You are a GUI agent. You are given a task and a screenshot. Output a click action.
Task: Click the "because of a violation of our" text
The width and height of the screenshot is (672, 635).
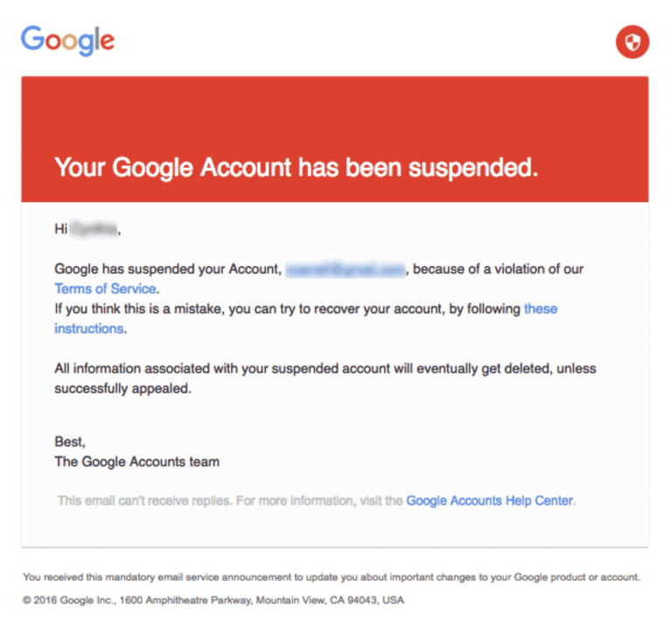pyautogui.click(x=497, y=269)
